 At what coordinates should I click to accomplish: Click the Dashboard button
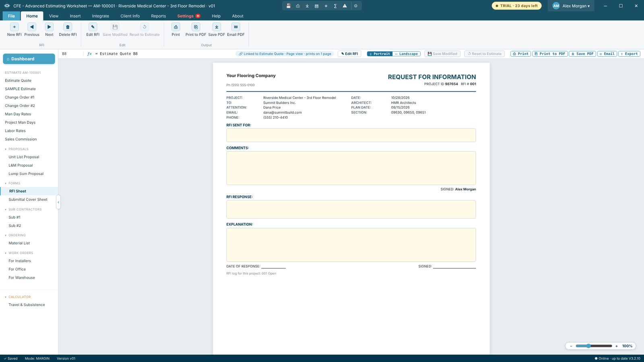click(x=29, y=59)
